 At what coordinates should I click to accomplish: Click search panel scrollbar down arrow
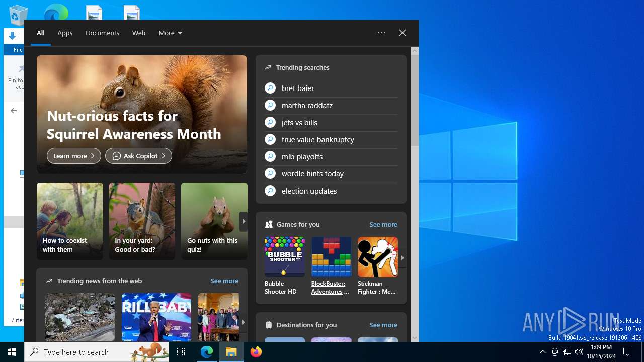coord(415,338)
